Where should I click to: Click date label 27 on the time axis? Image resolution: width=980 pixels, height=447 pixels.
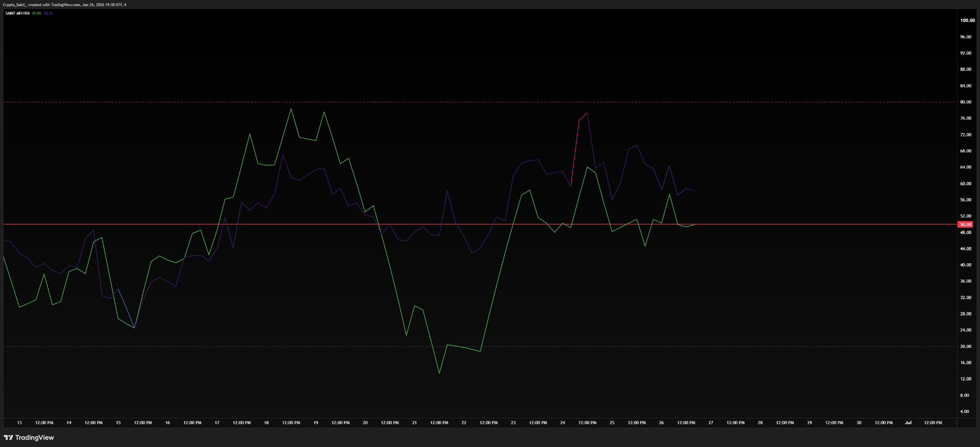coord(711,423)
